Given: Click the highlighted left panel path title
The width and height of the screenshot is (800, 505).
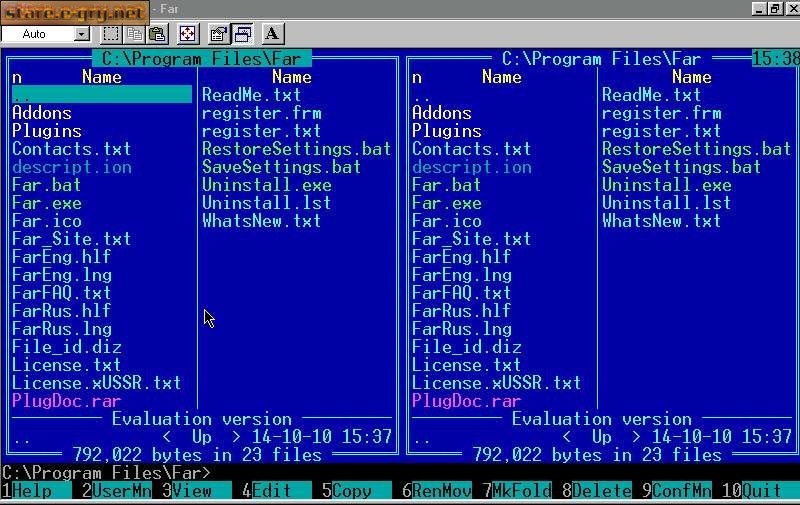Looking at the screenshot, I should (202, 59).
